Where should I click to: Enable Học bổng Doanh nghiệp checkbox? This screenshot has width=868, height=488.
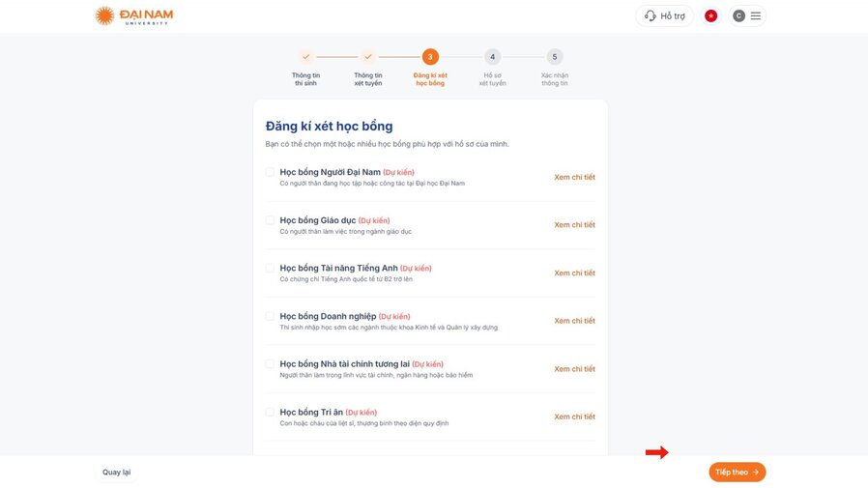(270, 316)
